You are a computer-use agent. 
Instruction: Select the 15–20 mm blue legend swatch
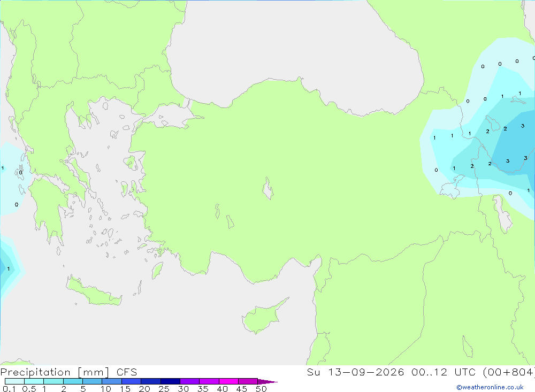[x=132, y=381]
